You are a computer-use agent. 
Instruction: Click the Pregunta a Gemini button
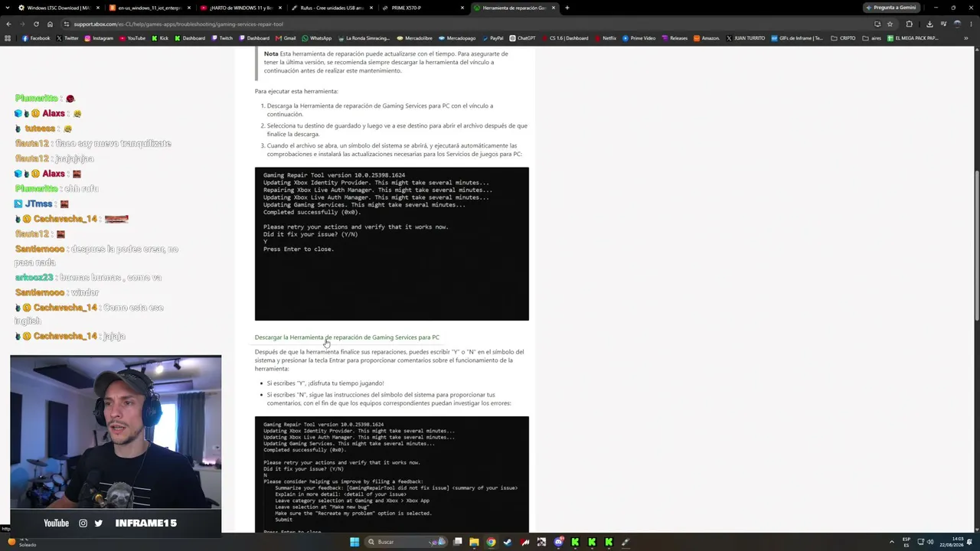890,8
